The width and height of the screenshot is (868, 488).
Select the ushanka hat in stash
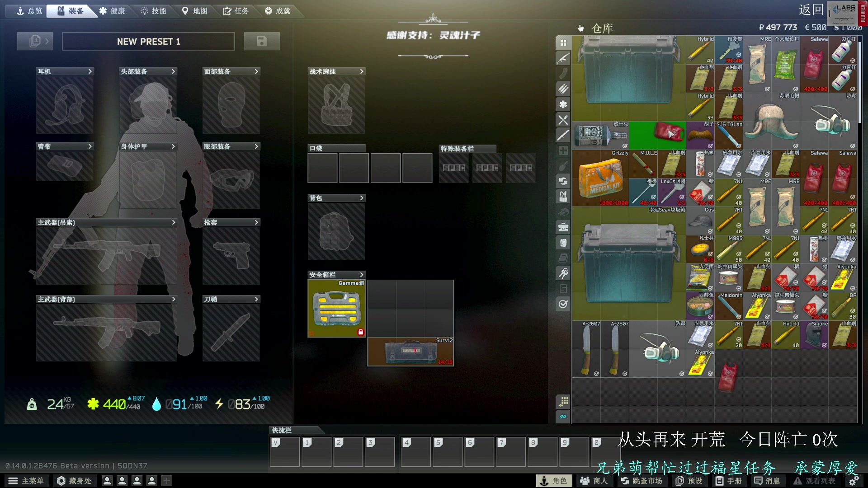pyautogui.click(x=772, y=121)
